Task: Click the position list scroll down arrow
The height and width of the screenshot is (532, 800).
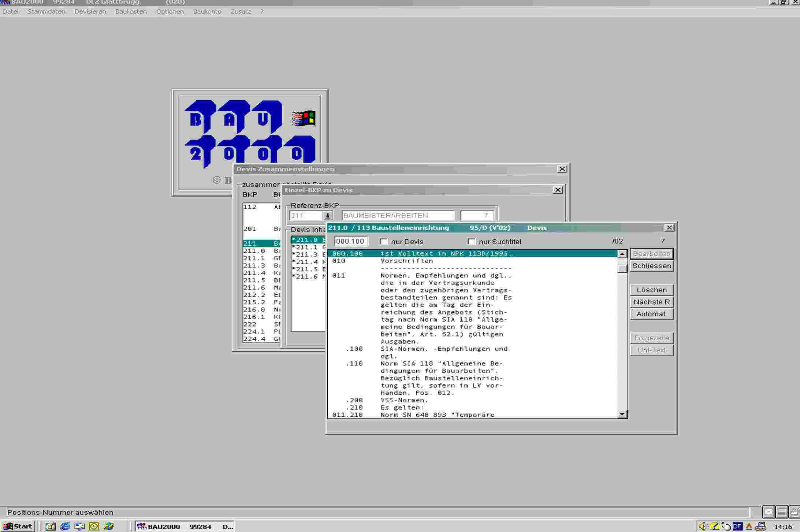Action: point(622,414)
